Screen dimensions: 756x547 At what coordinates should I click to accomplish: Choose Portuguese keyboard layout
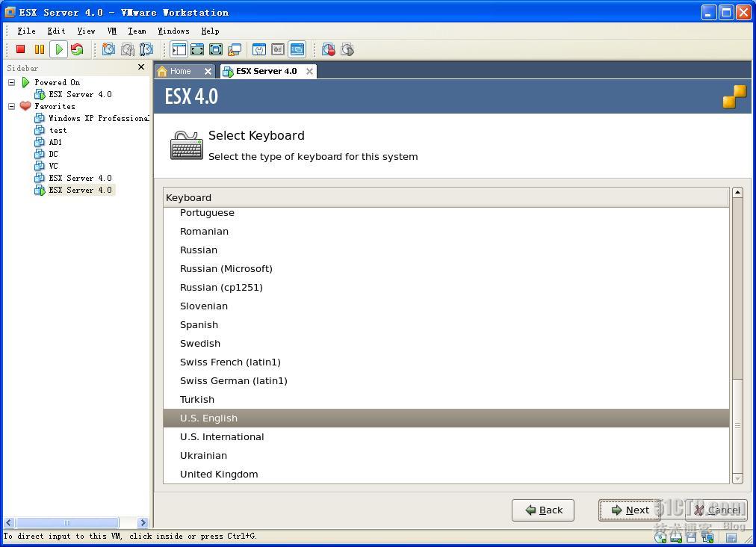coord(446,213)
